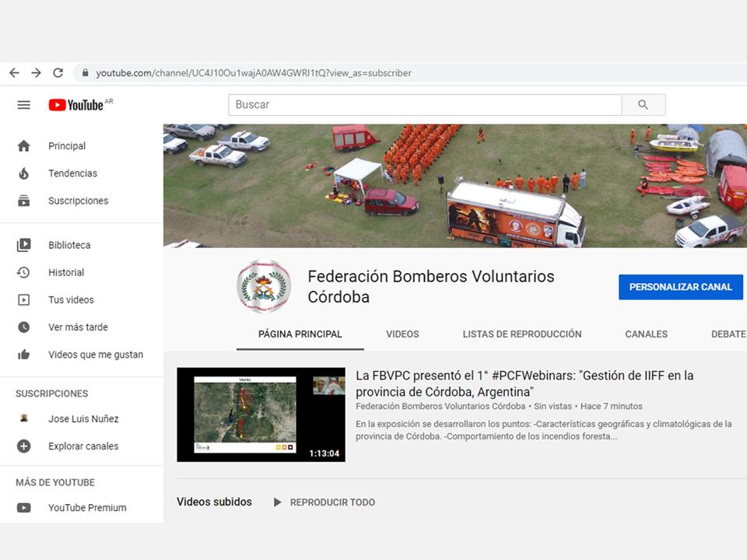747x560 pixels.
Task: Click the channel avatar emblem
Action: coord(264,285)
